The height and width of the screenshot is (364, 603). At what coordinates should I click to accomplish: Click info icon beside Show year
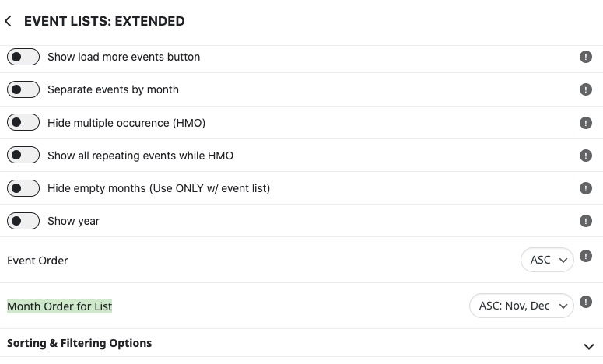pyautogui.click(x=585, y=221)
